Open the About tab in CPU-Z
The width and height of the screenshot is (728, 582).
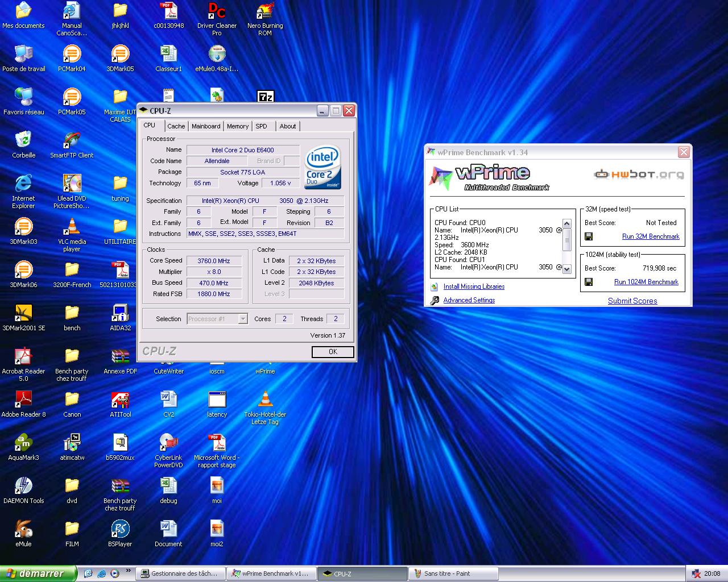(x=288, y=126)
